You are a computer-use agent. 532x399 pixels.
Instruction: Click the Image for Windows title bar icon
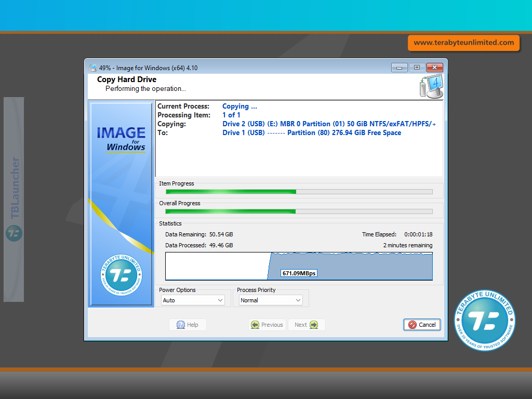pos(92,68)
